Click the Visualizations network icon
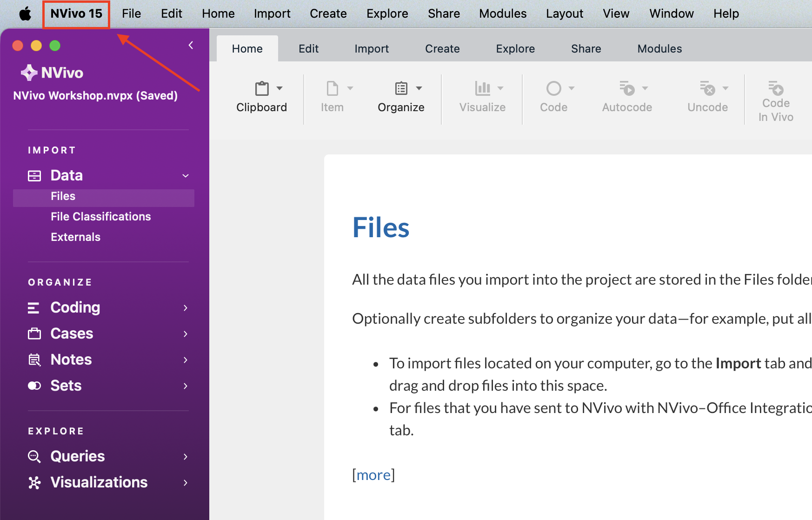This screenshot has height=520, width=812. [x=34, y=483]
